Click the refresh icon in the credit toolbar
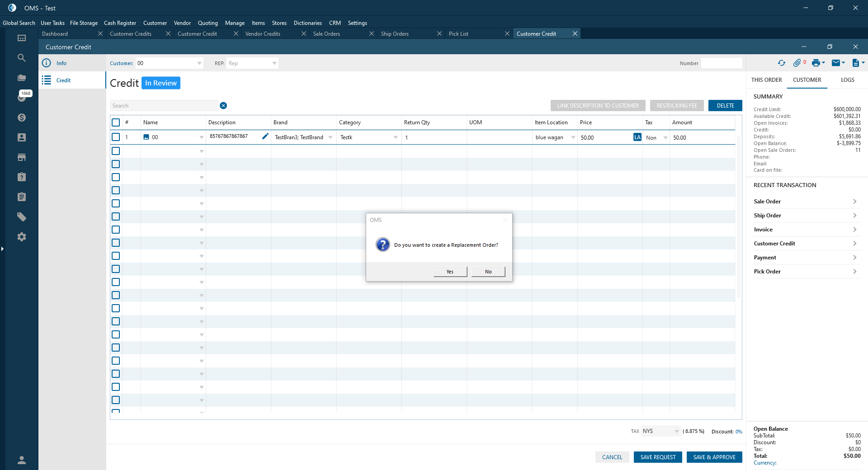Screen dimensions: 868x470 [x=782, y=63]
